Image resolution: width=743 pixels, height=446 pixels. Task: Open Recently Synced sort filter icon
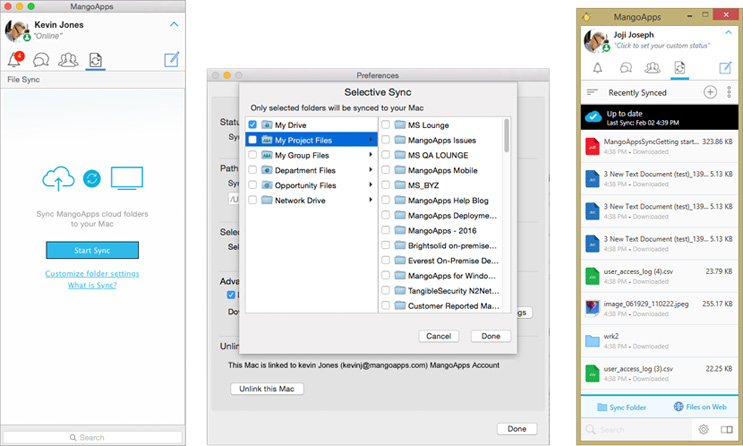pos(592,92)
